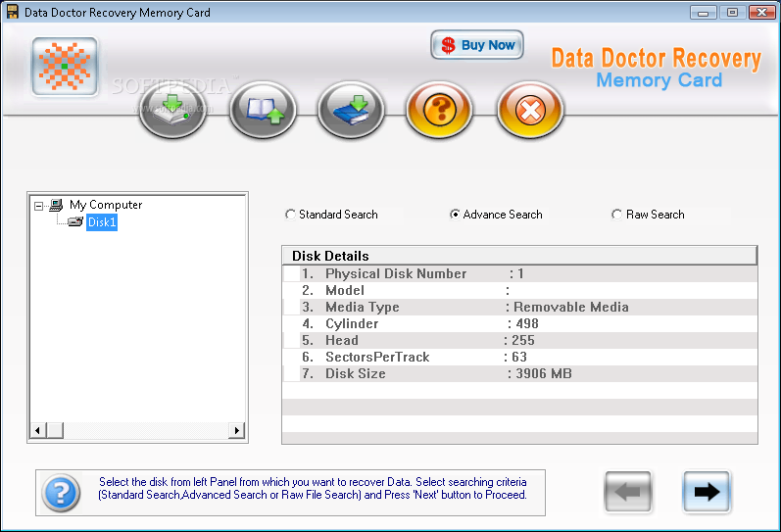Screen dimensions: 781x532
Task: Minimize the Data Doctor Recovery window
Action: 704,12
